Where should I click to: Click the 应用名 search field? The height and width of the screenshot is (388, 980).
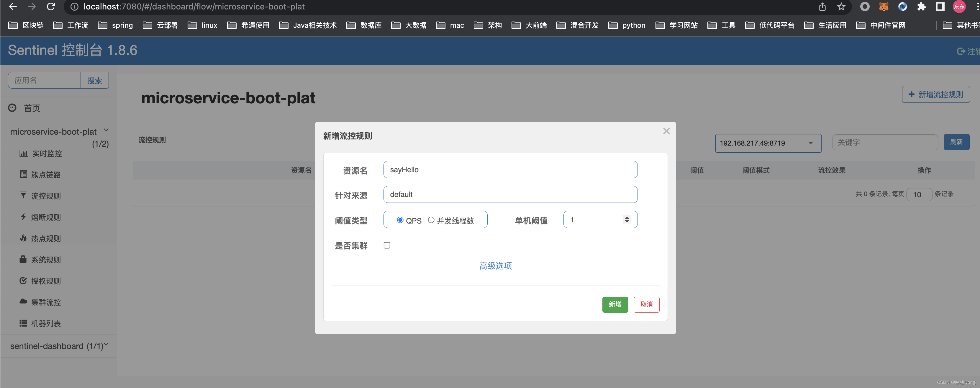[x=45, y=80]
